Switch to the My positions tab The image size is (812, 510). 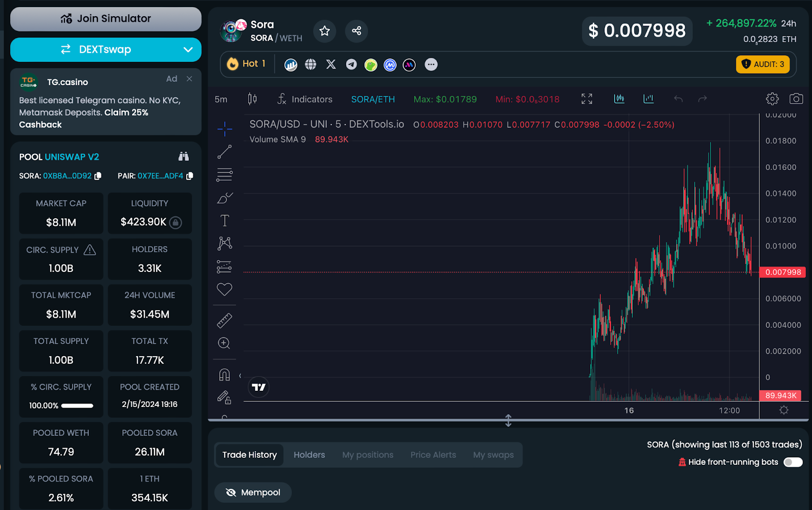click(367, 455)
